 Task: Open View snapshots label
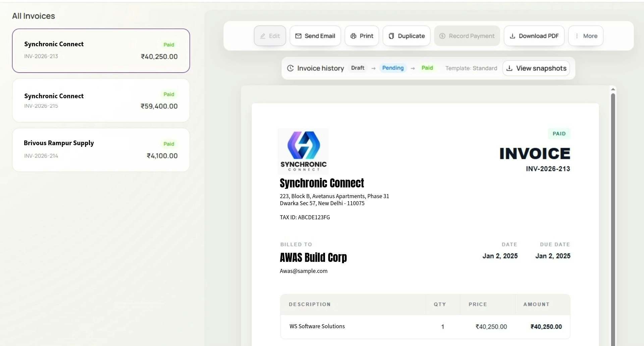tap(541, 68)
